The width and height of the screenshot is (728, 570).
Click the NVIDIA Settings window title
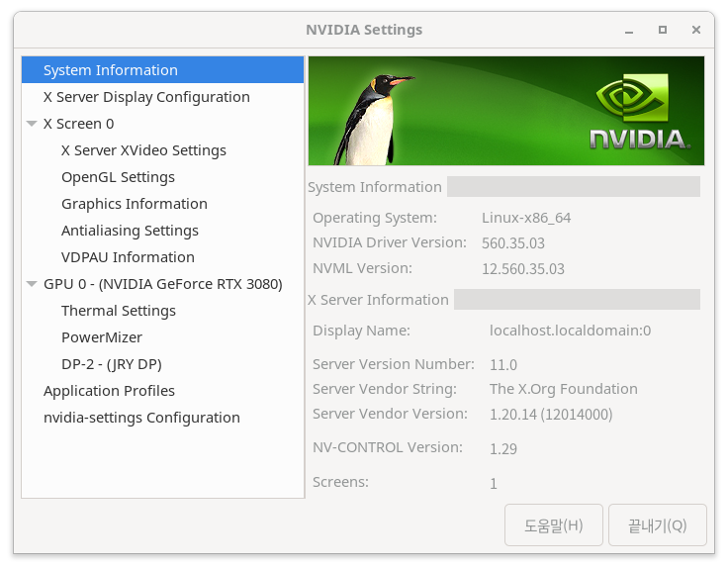[x=364, y=30]
